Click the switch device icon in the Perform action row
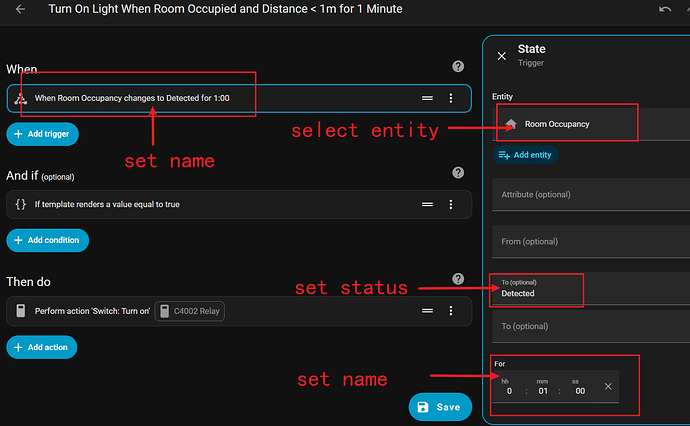This screenshot has width=690, height=426. 21,311
